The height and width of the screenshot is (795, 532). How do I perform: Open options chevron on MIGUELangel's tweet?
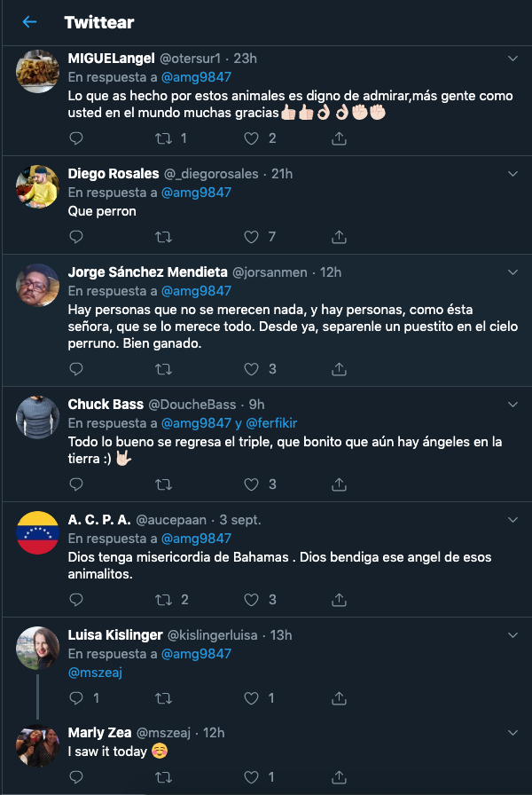[512, 59]
